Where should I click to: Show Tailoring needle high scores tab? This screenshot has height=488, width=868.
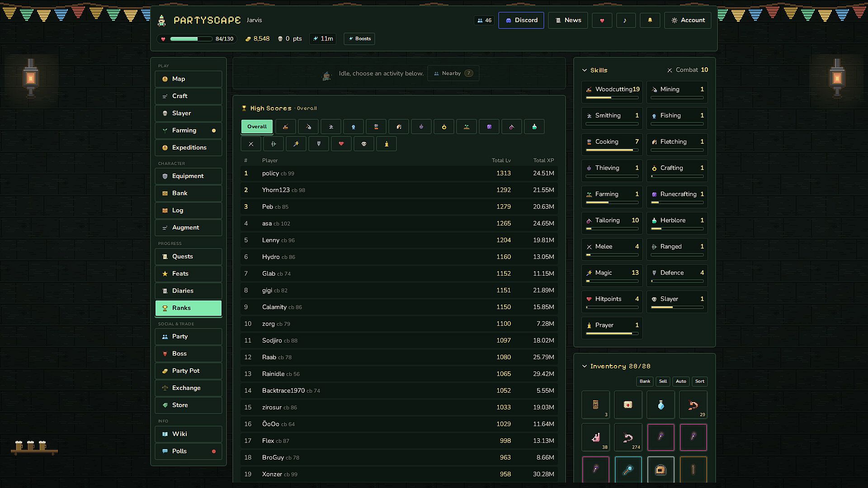(x=511, y=127)
